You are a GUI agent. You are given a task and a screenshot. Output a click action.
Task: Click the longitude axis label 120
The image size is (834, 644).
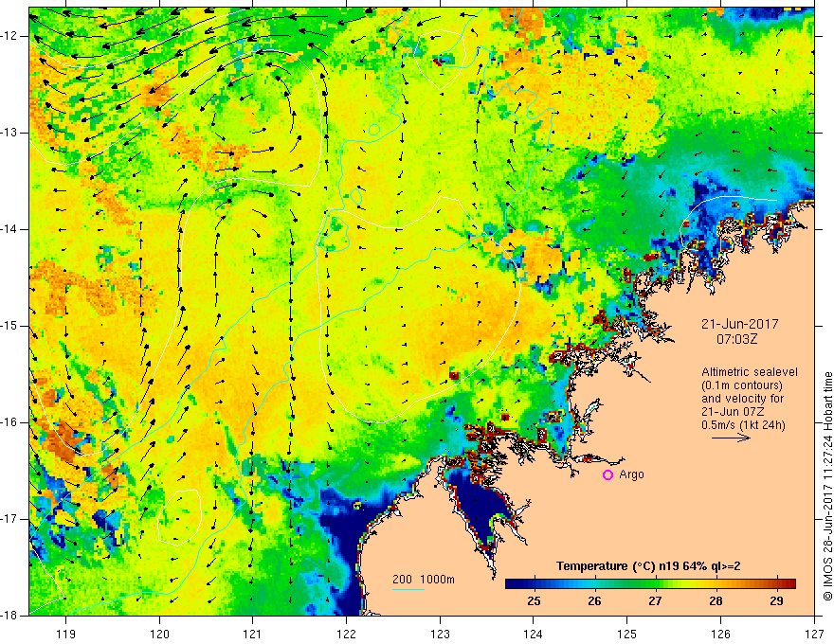click(159, 634)
